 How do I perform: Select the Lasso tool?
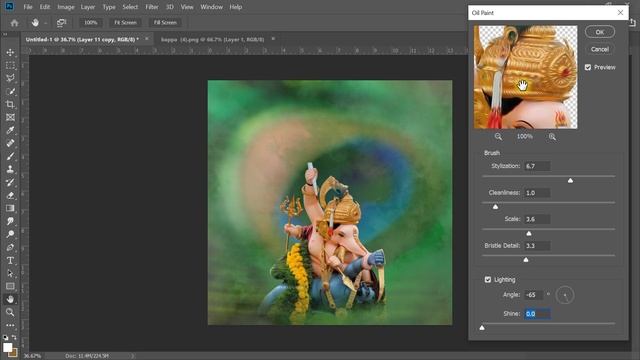pos(10,78)
